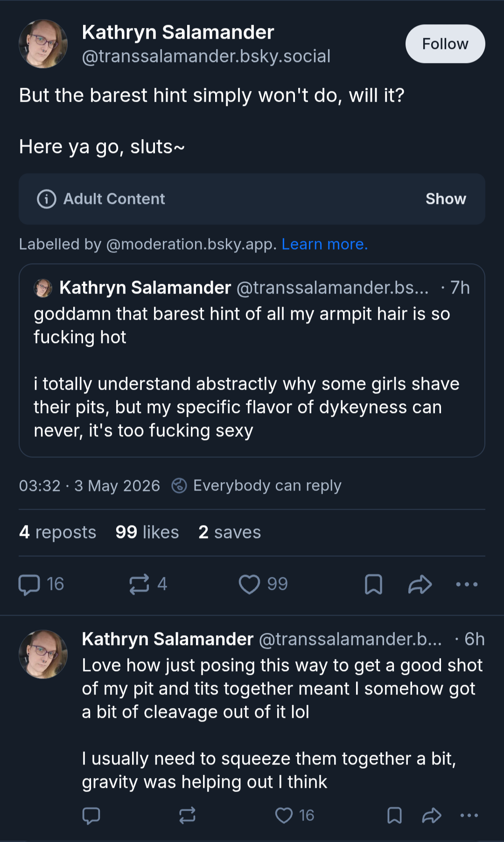Repost the main post via repost icon
The image size is (504, 842).
pyautogui.click(x=139, y=584)
